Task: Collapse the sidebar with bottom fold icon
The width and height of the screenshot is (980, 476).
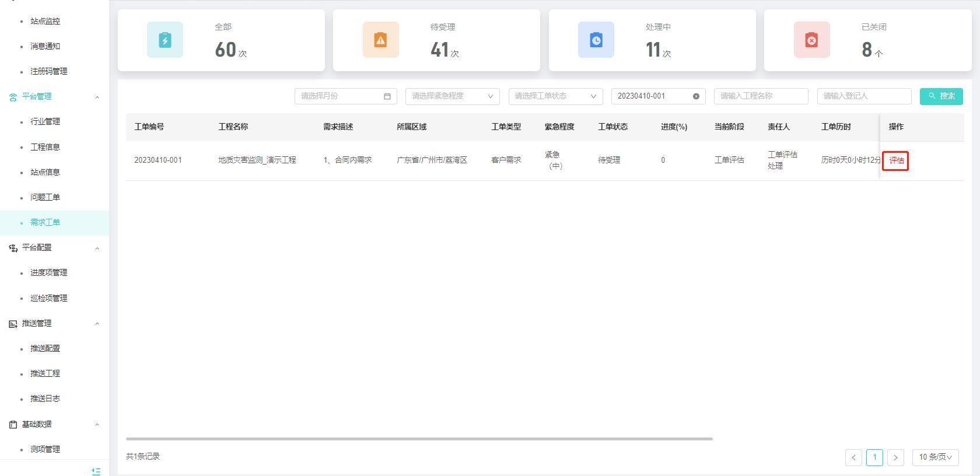Action: click(x=96, y=471)
